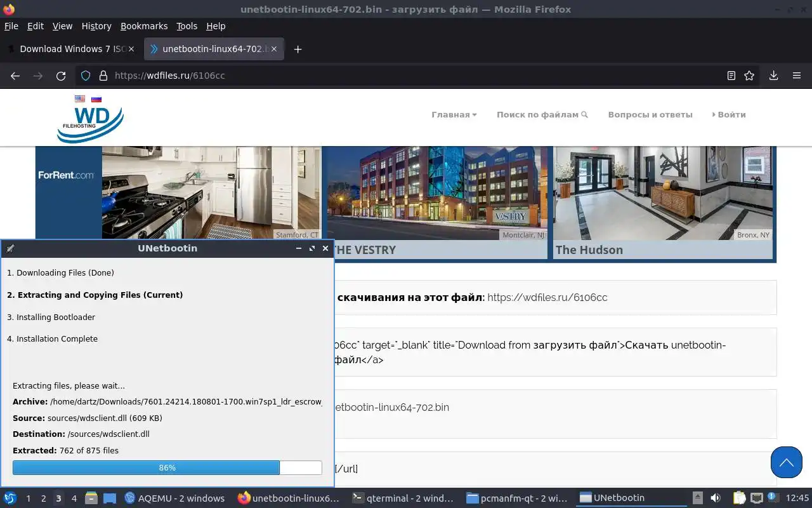The height and width of the screenshot is (508, 812).
Task: Click the blue scroll-to-top arrow button
Action: (x=787, y=462)
